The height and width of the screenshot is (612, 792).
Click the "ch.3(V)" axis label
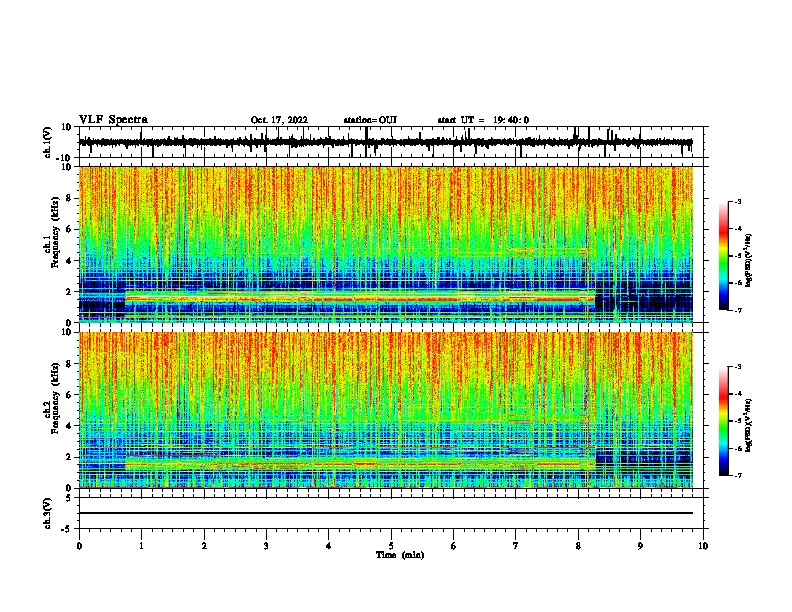pos(48,513)
